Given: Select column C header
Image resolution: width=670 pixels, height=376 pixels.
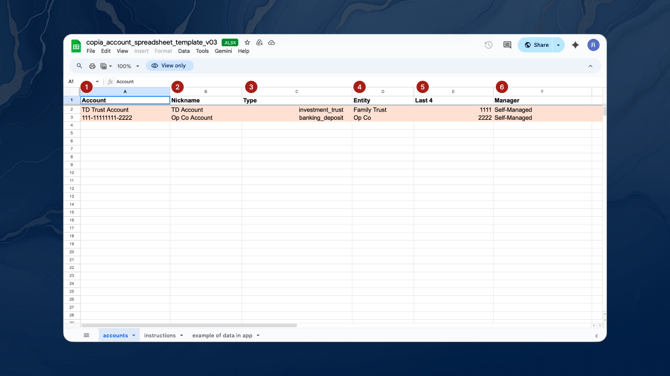Looking at the screenshot, I should tap(297, 91).
